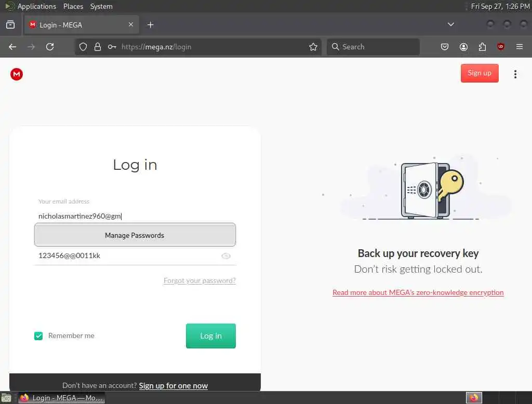
Task: Open the Places menu
Action: pyautogui.click(x=73, y=6)
